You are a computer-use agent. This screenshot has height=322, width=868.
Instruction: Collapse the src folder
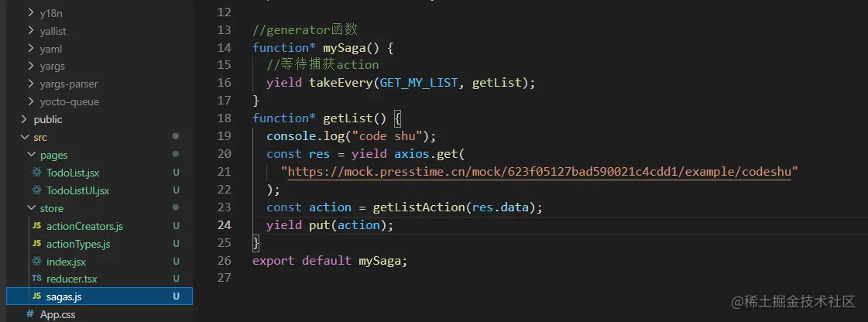coord(24,137)
